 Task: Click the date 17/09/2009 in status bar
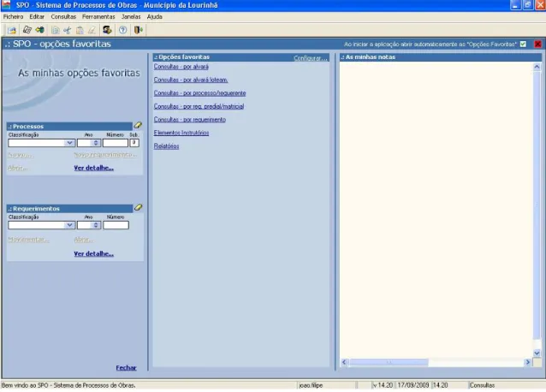pyautogui.click(x=413, y=385)
